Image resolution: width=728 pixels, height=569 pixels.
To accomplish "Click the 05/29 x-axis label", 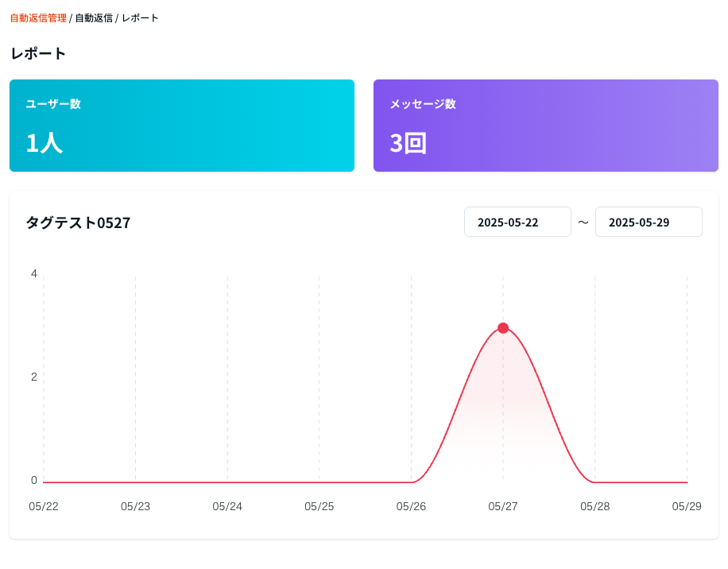I will 686,506.
